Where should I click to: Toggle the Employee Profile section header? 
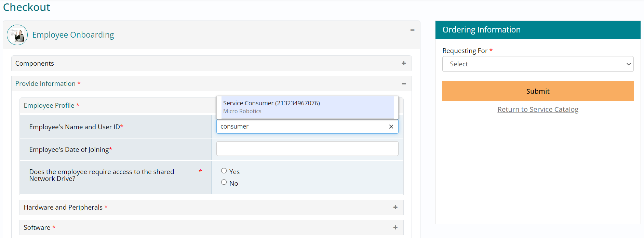[49, 105]
